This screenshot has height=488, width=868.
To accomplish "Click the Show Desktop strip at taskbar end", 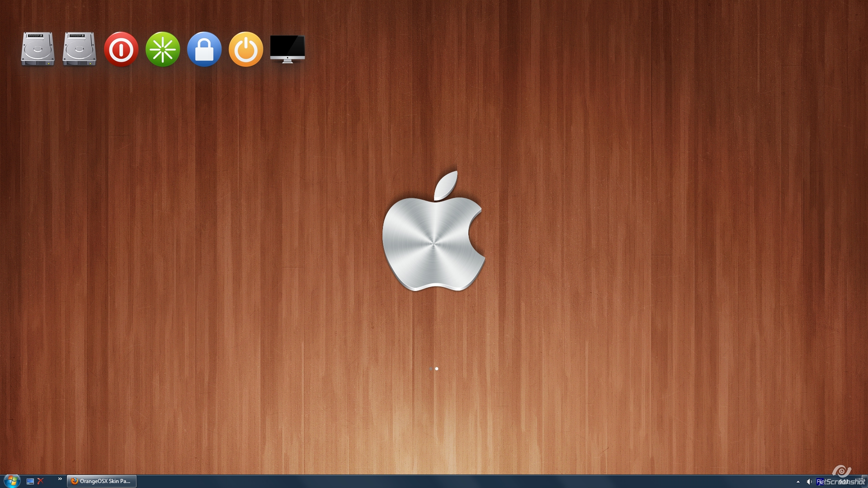I will (x=865, y=482).
